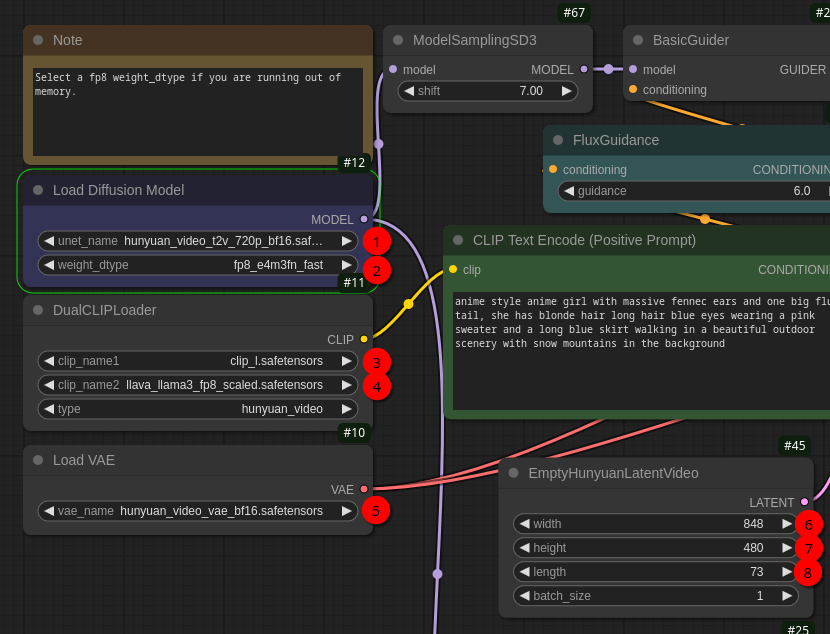This screenshot has height=634, width=830.
Task: Collapse the Load VAE node dot
Action: pyautogui.click(x=38, y=460)
